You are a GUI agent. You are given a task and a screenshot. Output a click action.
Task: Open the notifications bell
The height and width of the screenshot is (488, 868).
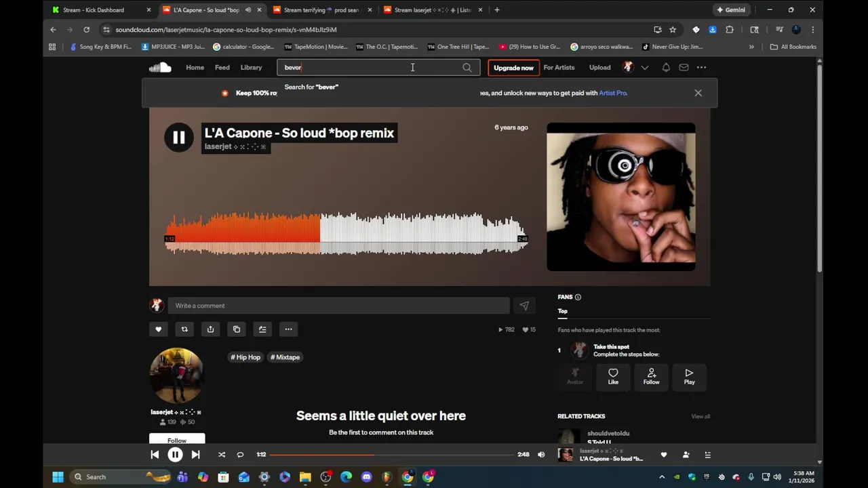(666, 67)
